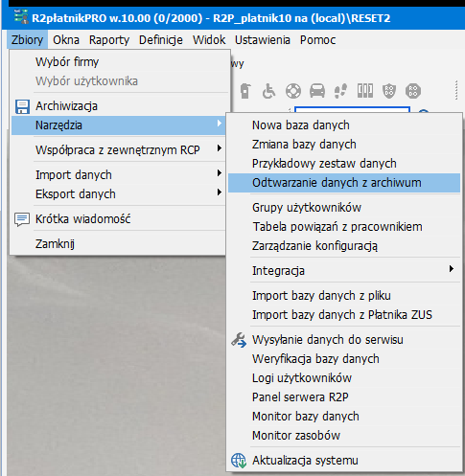Click the columns/binders toolbar icon
Viewport: 465px width, 476px height.
365,91
